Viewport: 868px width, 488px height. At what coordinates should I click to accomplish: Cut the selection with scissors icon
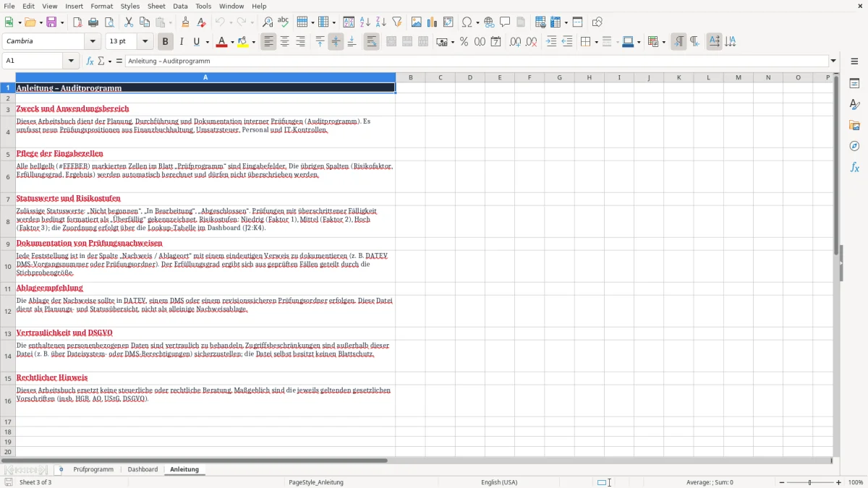click(x=129, y=22)
